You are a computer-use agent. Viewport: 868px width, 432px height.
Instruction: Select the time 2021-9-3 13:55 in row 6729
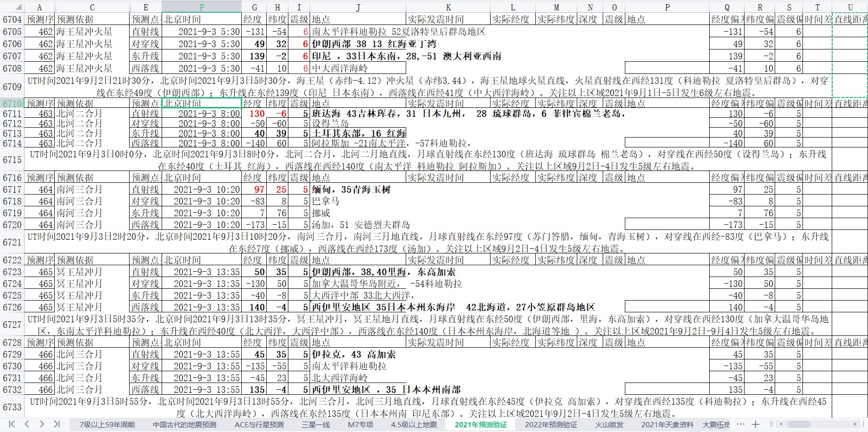[202, 354]
